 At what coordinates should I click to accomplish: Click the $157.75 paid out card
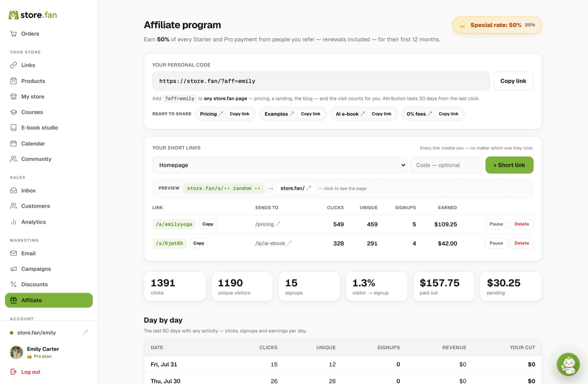tap(444, 287)
